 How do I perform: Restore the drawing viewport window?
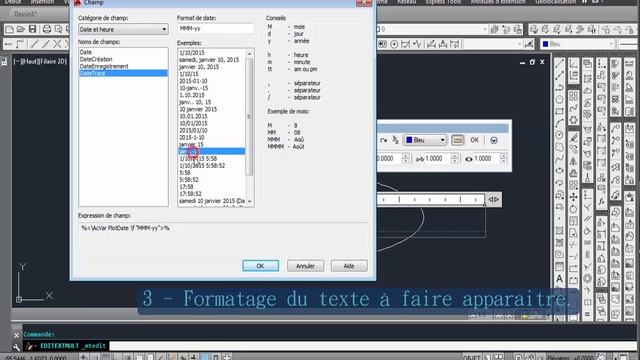click(532, 62)
